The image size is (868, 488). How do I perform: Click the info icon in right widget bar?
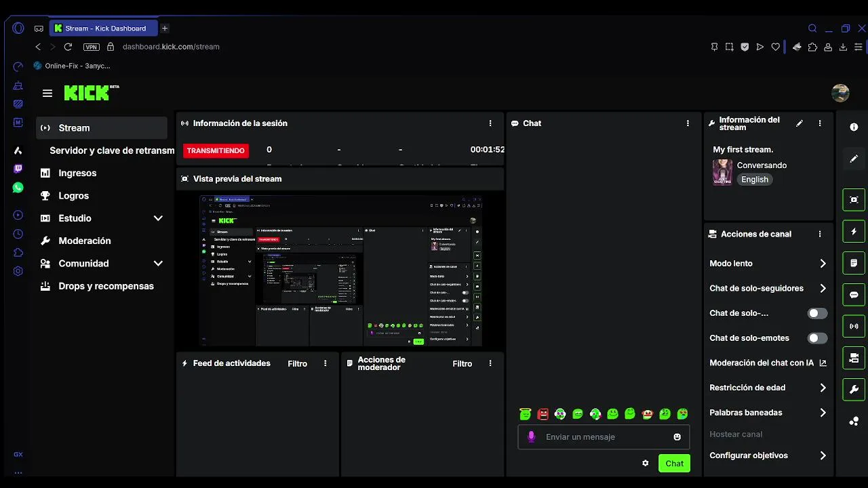tap(854, 127)
